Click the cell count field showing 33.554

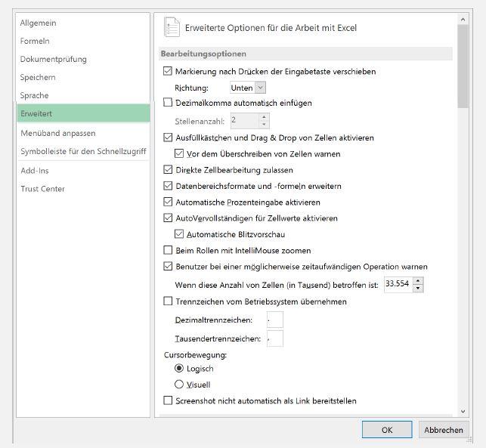click(x=398, y=284)
